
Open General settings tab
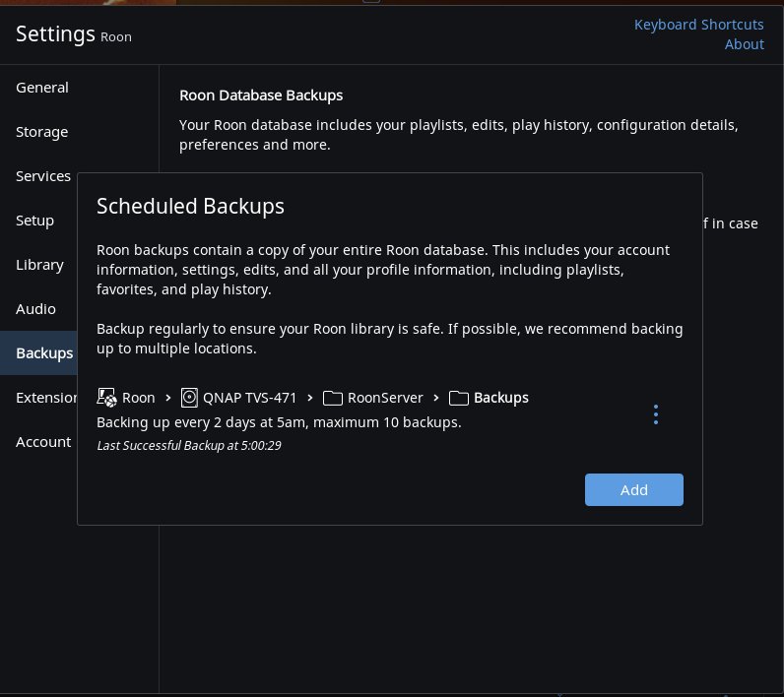click(42, 88)
